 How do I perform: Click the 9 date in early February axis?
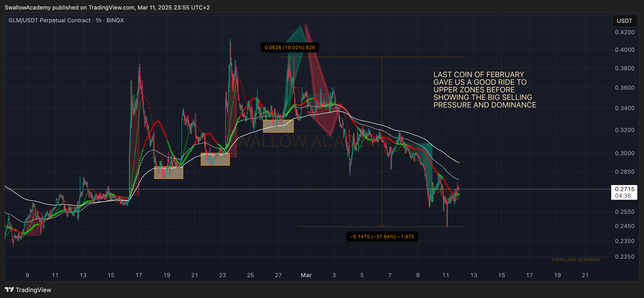pos(27,275)
